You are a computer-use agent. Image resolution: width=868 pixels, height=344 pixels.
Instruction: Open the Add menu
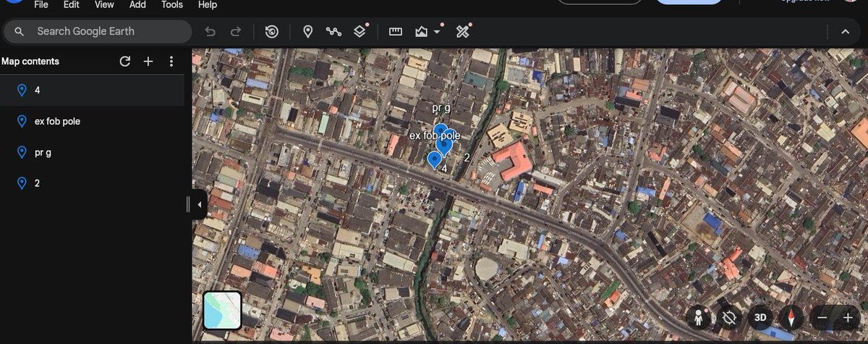[137, 4]
